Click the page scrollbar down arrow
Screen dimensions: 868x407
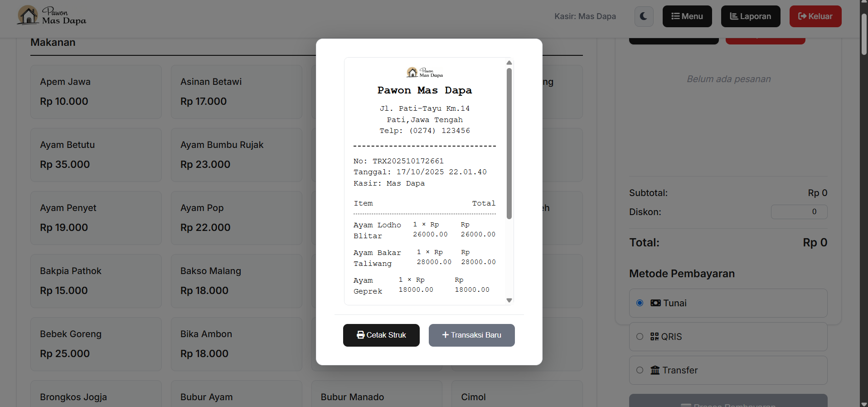864,403
